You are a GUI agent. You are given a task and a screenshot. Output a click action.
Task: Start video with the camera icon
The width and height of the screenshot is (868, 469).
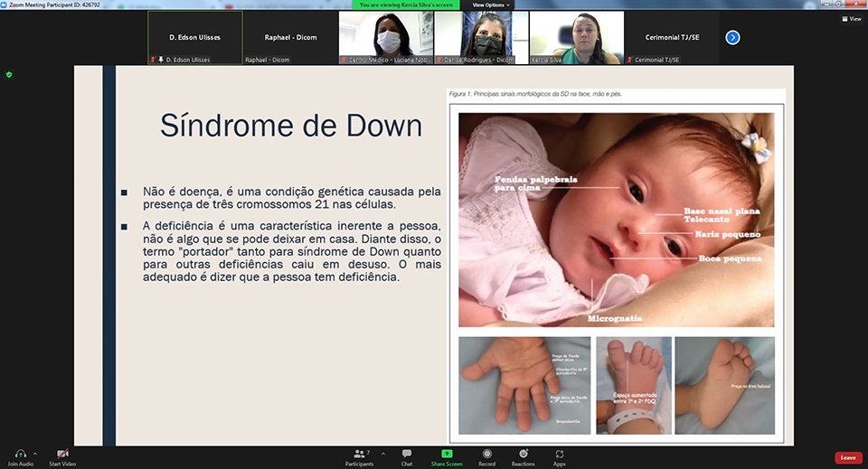pos(62,454)
